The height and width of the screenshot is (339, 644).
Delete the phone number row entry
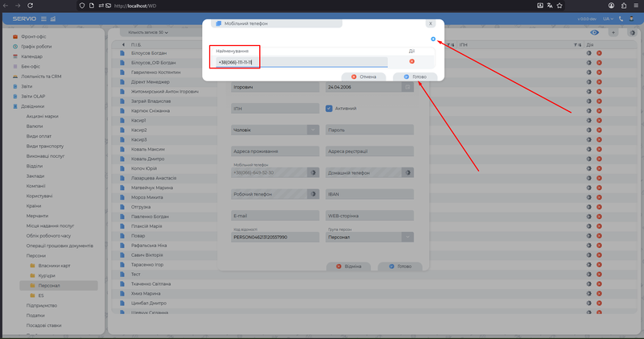[411, 61]
